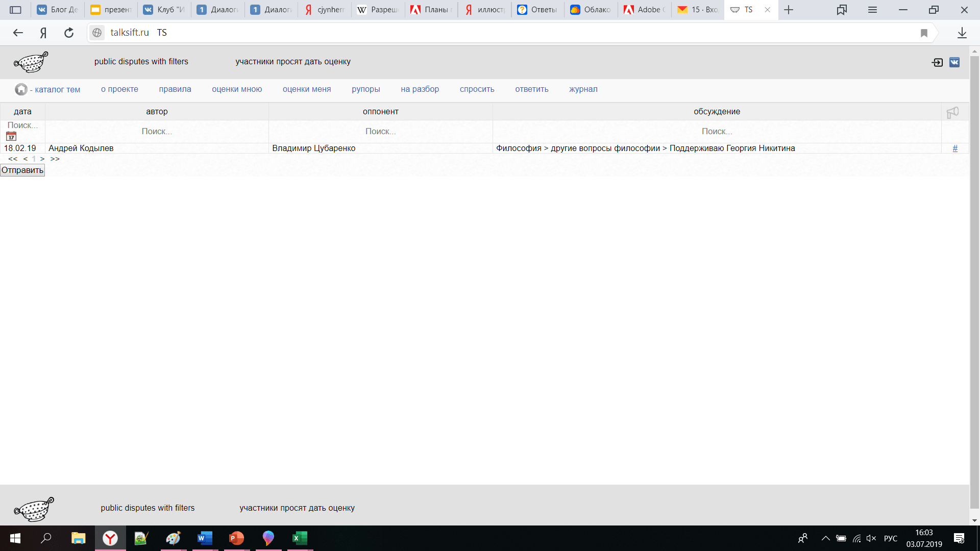The image size is (980, 551).
Task: Open Excel from the taskbar
Action: click(300, 538)
